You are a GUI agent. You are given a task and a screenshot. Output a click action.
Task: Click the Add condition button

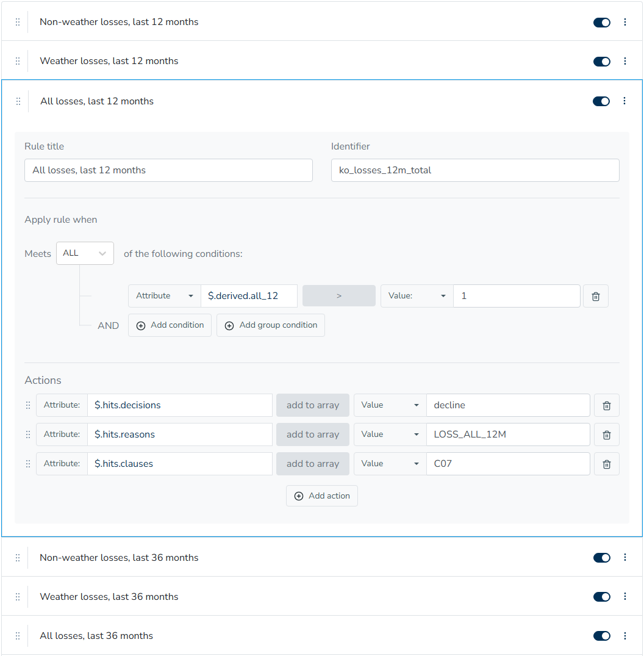click(170, 325)
